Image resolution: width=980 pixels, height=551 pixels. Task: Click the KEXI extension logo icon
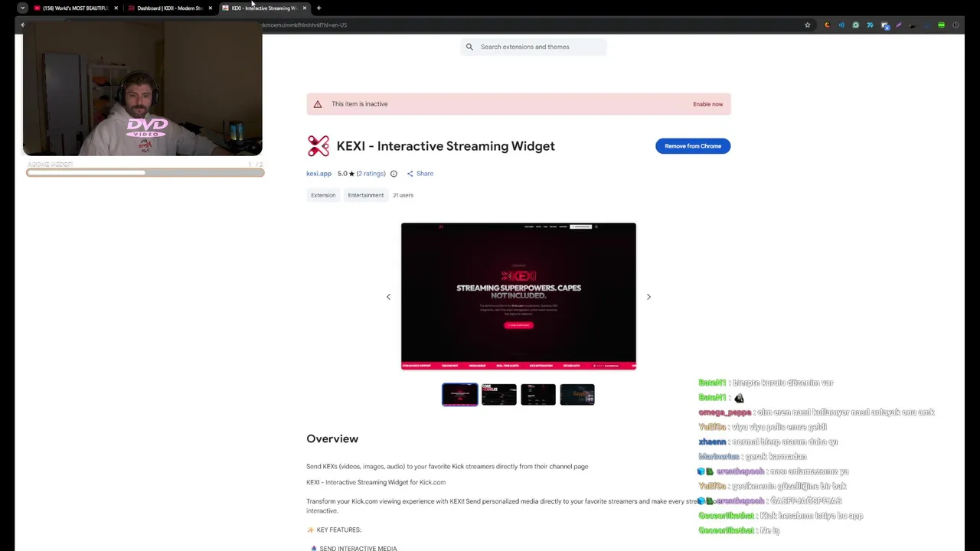tap(318, 145)
